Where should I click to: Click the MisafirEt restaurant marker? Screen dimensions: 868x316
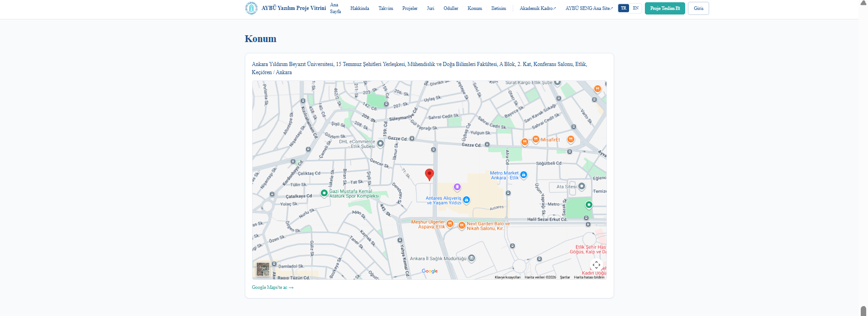pos(536,139)
